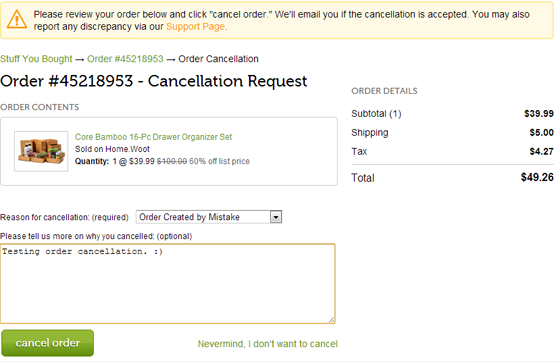
Task: Click the Order Cancellation Request page heading
Action: [154, 81]
